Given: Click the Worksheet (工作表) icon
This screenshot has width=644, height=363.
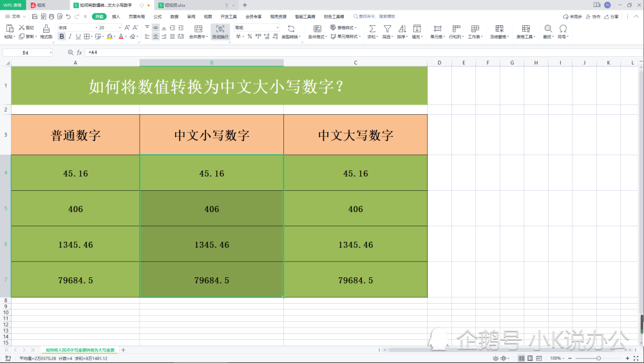Looking at the screenshot, I should tap(475, 29).
